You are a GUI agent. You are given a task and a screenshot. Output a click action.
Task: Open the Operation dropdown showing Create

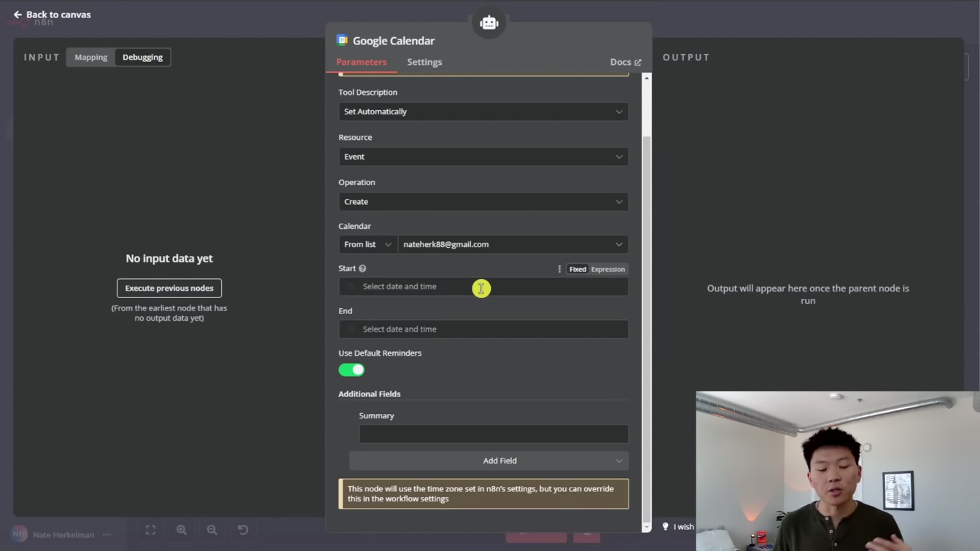click(483, 202)
